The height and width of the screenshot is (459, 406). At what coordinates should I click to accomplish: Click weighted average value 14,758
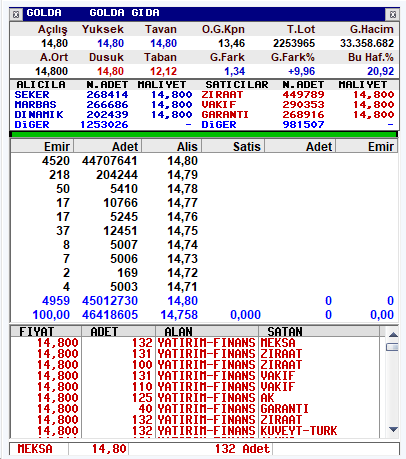tap(179, 315)
